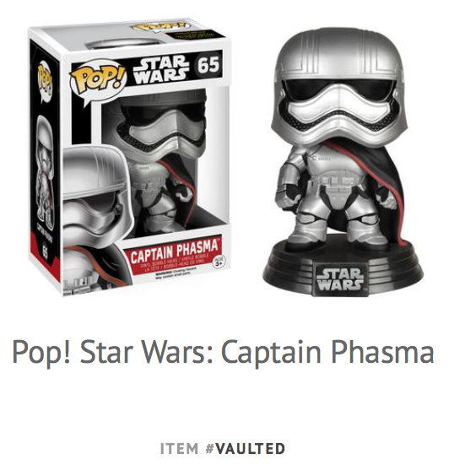Click the red Captain Phasma name label

click(173, 251)
